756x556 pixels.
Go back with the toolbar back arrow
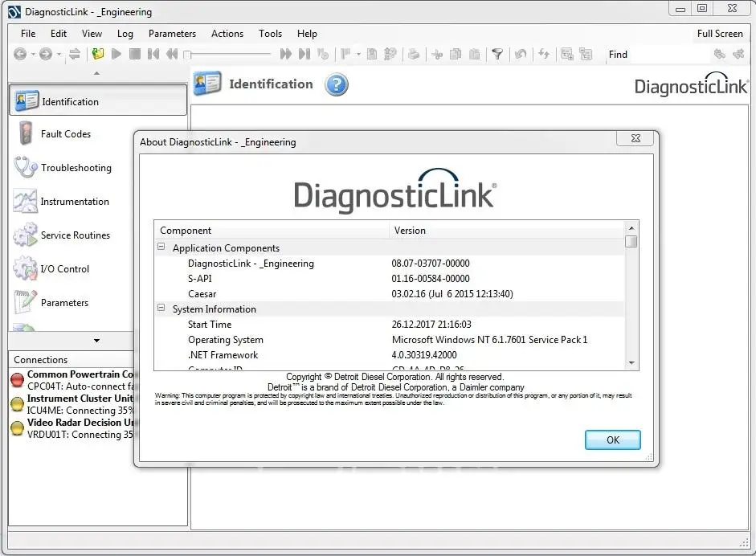point(20,54)
